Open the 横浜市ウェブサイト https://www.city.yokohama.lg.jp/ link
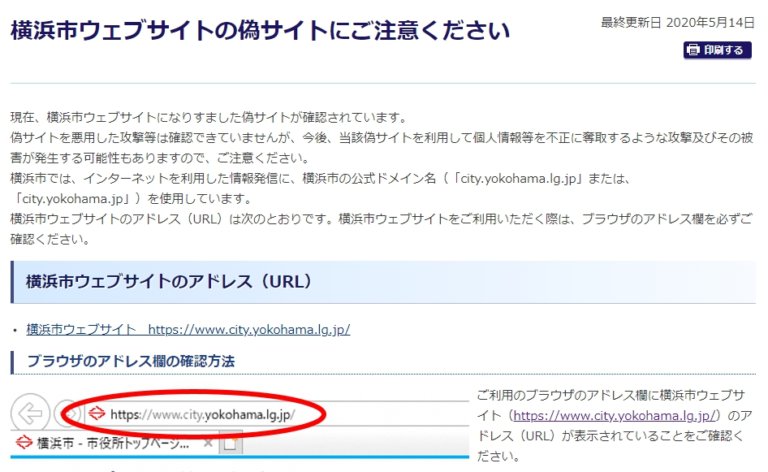The image size is (768, 472). (x=188, y=330)
